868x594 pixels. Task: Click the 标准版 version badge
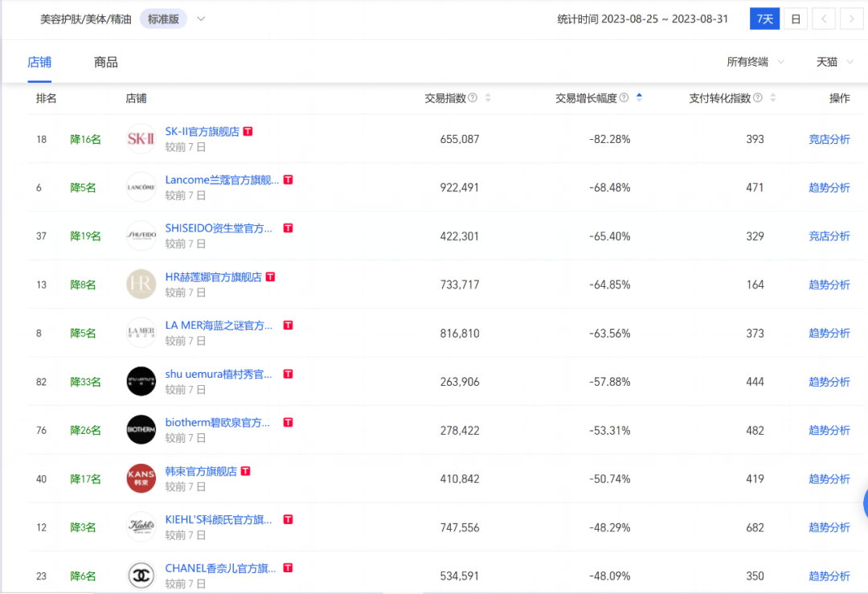pyautogui.click(x=163, y=18)
